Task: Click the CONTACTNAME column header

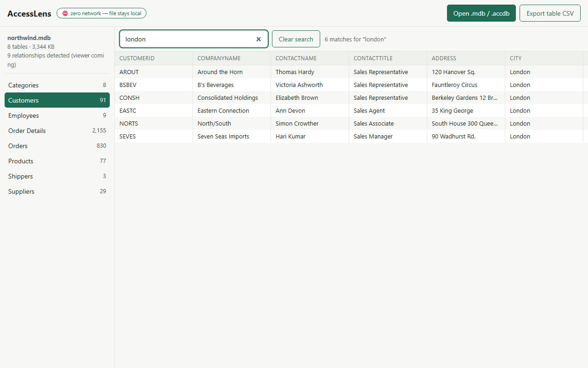Action: point(310,58)
